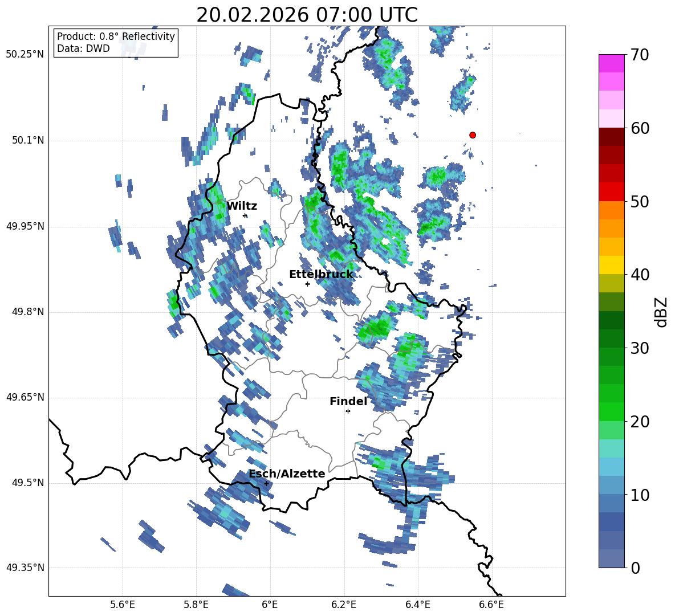675x616 pixels.
Task: Click the 49.65°N latitude label
Action: coord(25,397)
